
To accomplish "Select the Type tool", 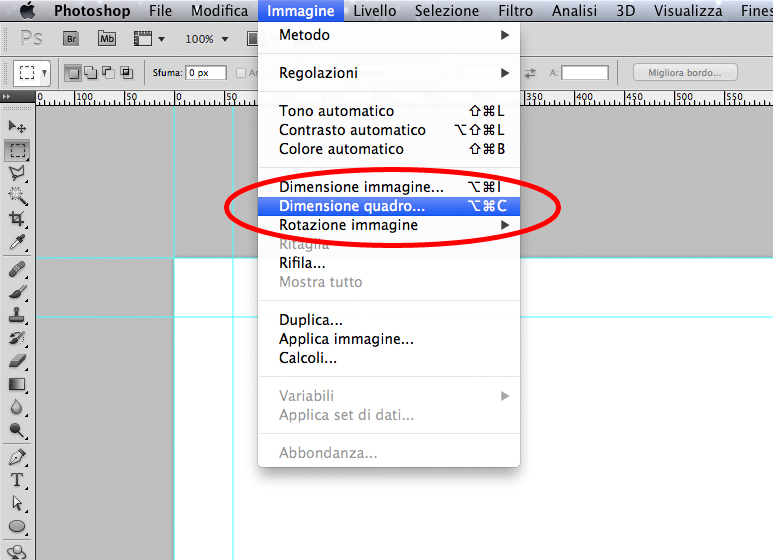I will [x=17, y=480].
